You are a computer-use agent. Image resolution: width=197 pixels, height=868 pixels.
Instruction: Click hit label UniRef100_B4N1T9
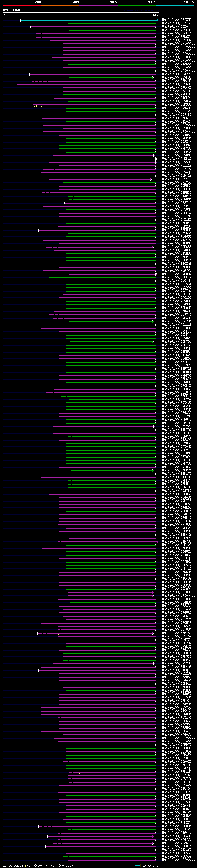[x=177, y=474]
